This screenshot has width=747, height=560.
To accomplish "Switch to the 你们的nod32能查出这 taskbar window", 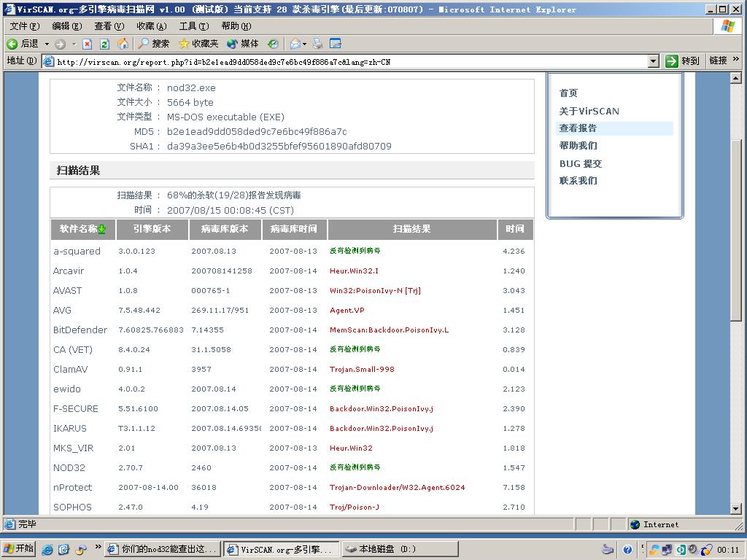I will pos(163,549).
